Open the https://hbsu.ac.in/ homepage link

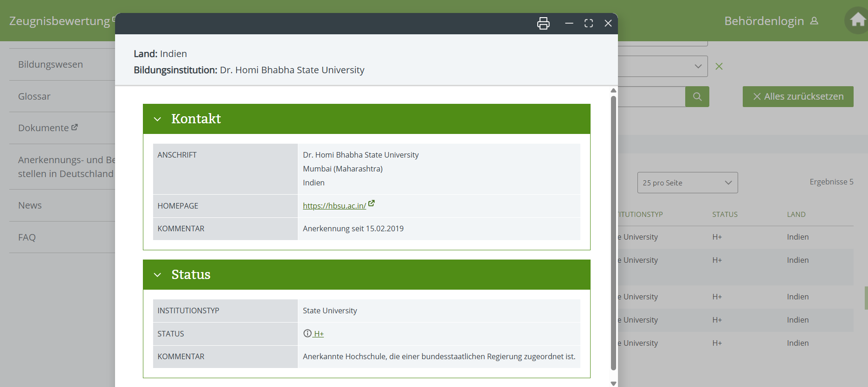334,206
